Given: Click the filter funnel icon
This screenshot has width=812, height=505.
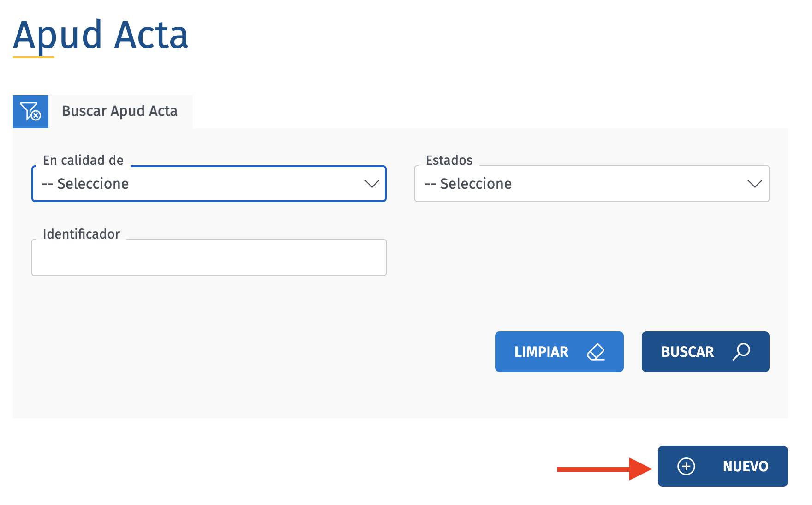Looking at the screenshot, I should click(30, 111).
